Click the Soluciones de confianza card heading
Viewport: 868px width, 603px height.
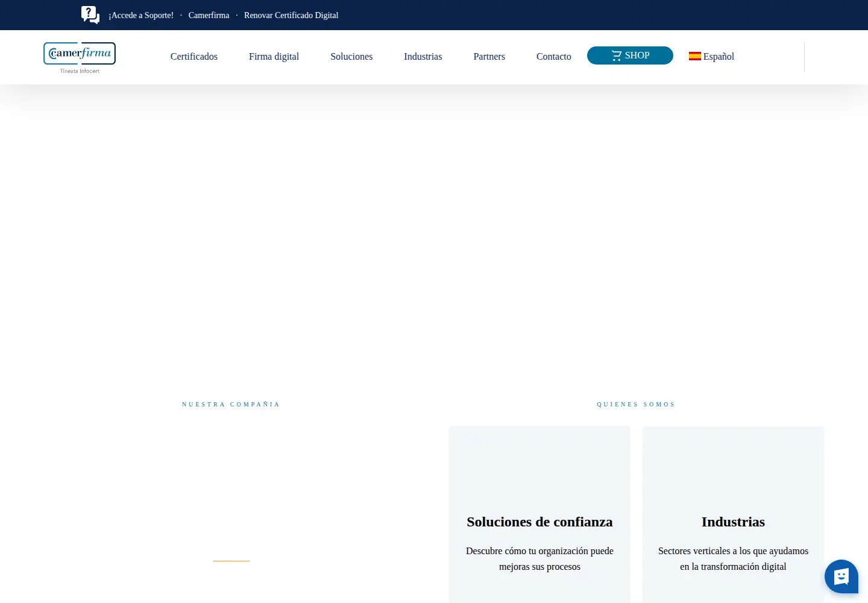pos(539,522)
